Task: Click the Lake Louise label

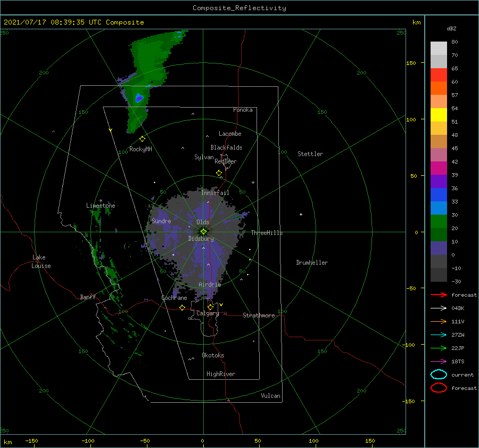Action: click(x=41, y=262)
